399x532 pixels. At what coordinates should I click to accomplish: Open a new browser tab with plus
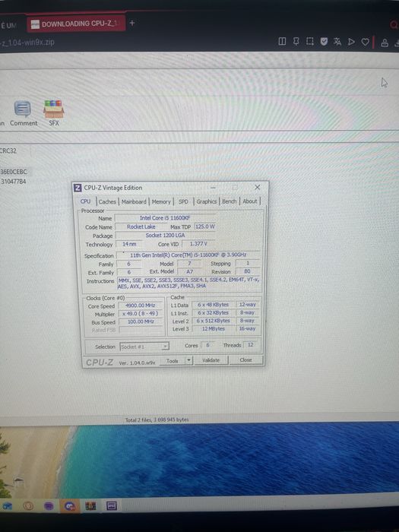pos(132,23)
